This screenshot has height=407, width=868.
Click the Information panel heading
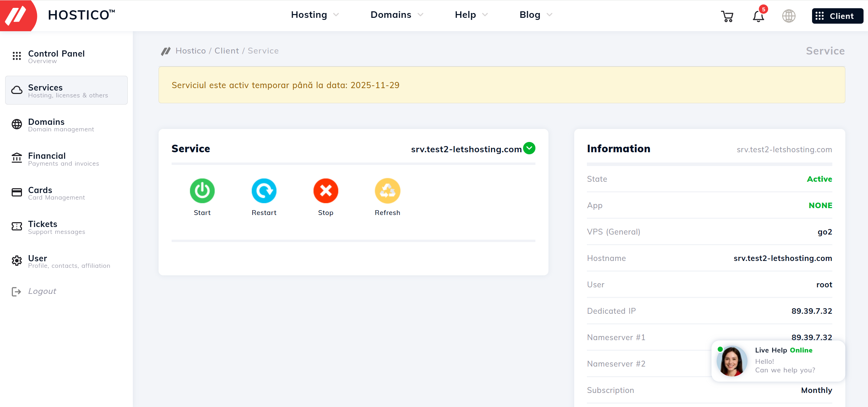tap(618, 148)
